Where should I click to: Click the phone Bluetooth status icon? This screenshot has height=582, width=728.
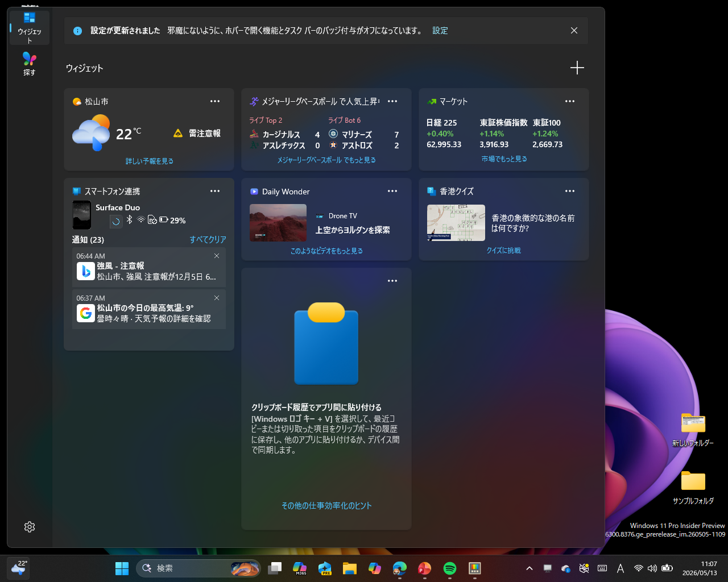click(x=130, y=219)
